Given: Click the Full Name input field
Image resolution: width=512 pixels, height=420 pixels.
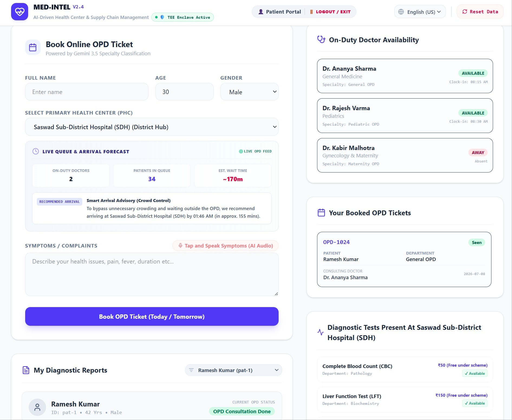Looking at the screenshot, I should [x=87, y=92].
